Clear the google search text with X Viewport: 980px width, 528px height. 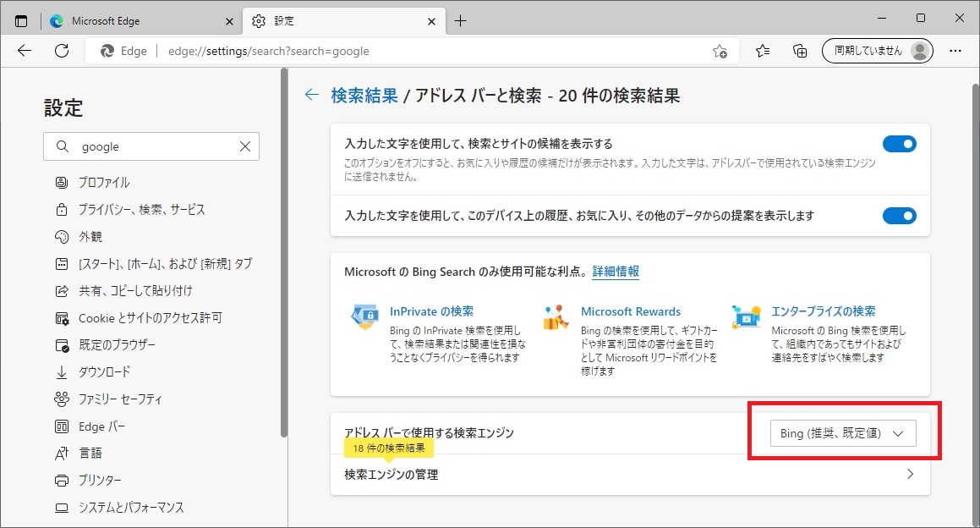[x=245, y=146]
